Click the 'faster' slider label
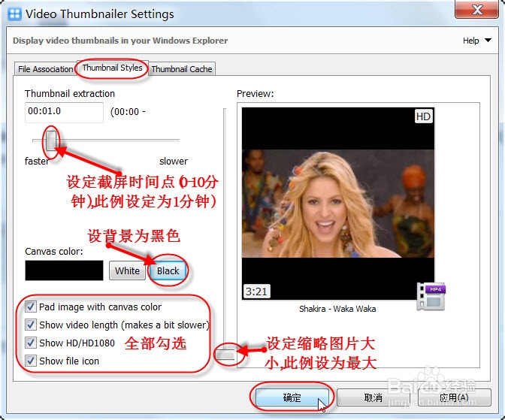505x420 pixels. (x=37, y=161)
